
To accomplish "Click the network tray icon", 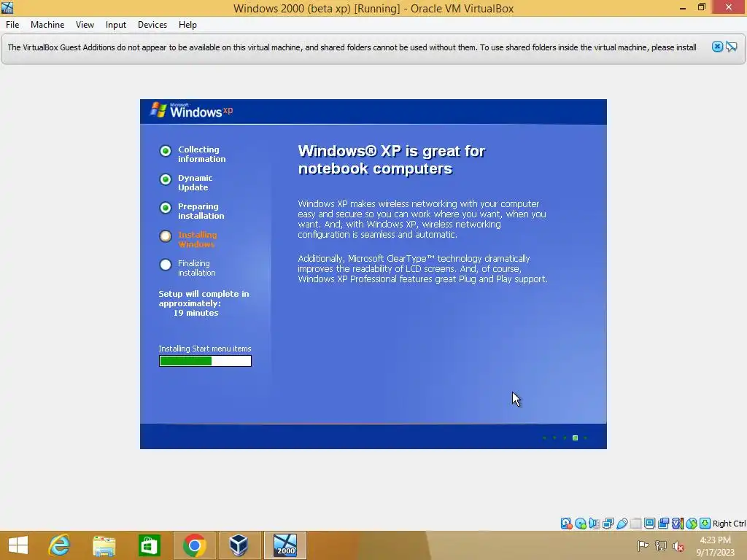I will [x=661, y=546].
